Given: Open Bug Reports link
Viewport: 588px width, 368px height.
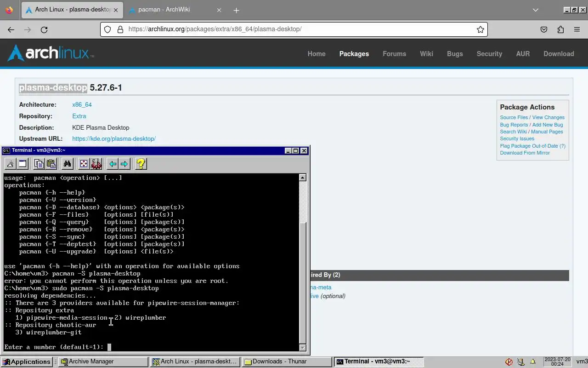Looking at the screenshot, I should click(x=514, y=125).
